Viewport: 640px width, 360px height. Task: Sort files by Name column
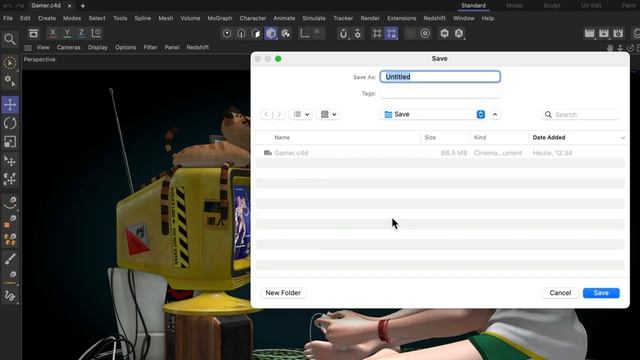coord(282,138)
